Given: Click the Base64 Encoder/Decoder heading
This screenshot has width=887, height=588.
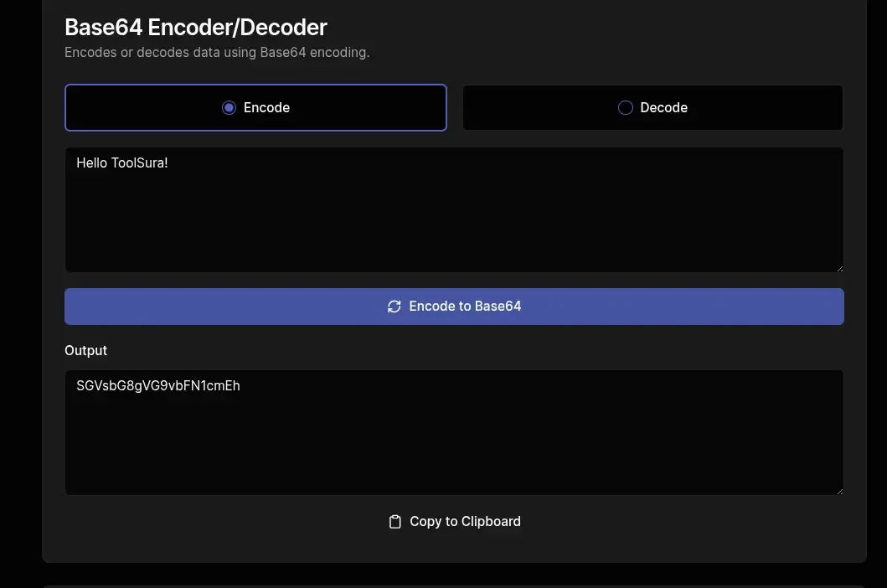Looking at the screenshot, I should (196, 27).
